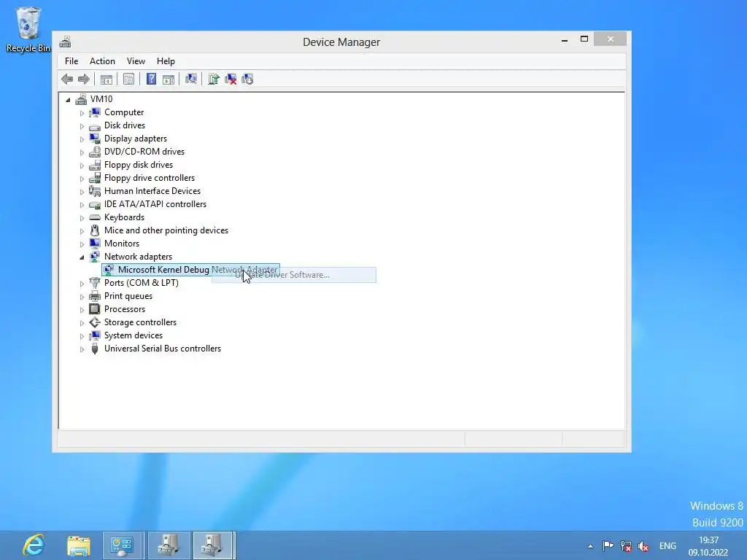Click the DVD/CD-ROM drives category icon
The height and width of the screenshot is (560, 747).
pos(95,152)
